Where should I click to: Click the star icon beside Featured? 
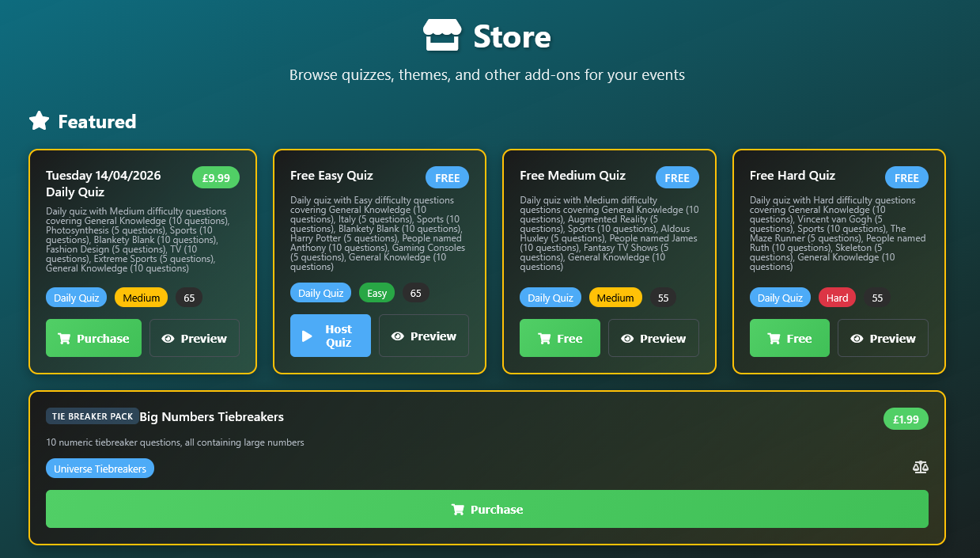coord(39,120)
